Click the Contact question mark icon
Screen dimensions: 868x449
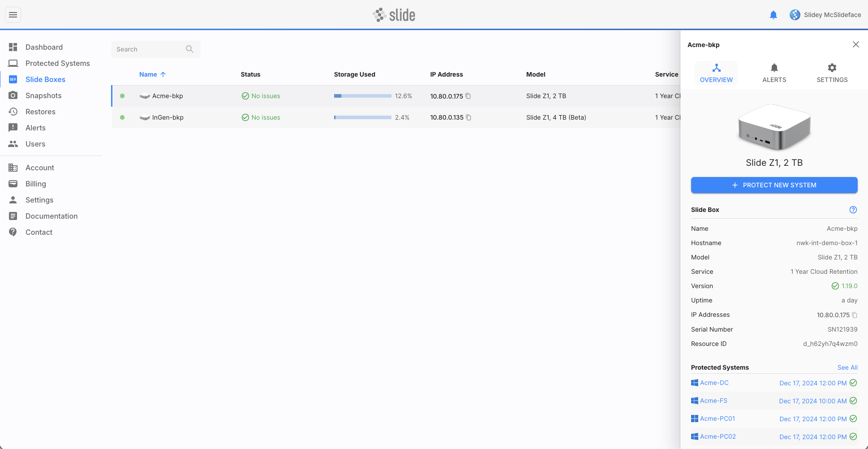(x=13, y=232)
